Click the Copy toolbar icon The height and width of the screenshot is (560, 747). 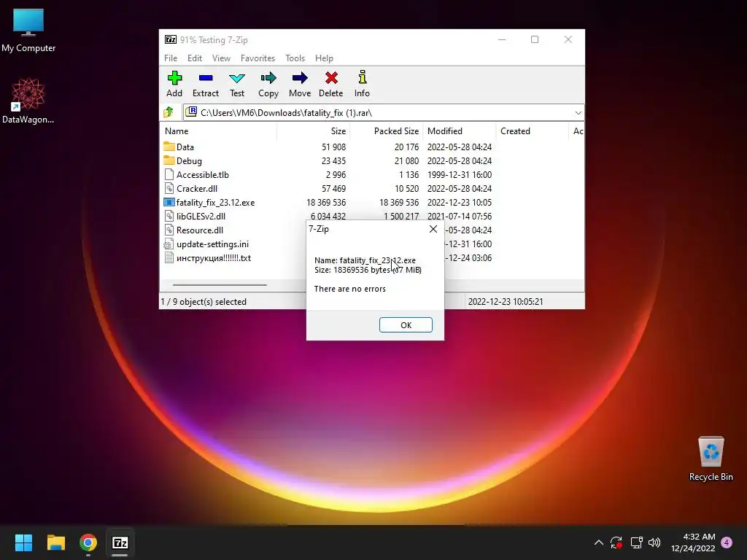[x=268, y=77]
